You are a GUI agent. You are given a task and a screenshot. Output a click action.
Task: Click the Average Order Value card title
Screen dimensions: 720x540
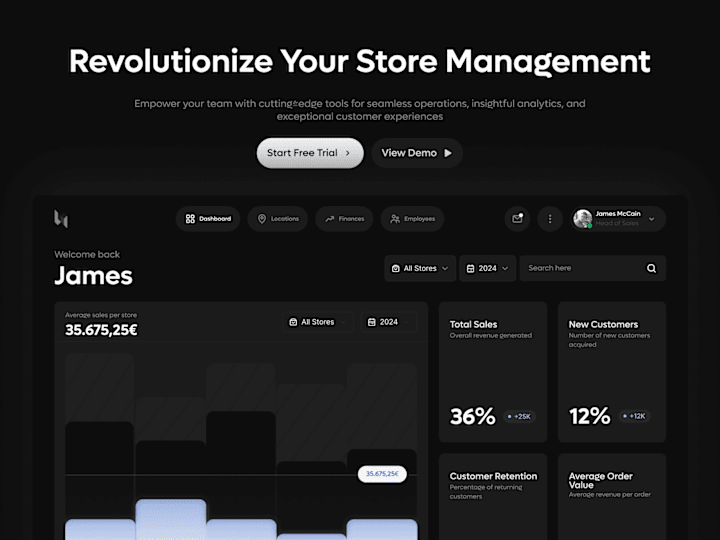tap(601, 480)
